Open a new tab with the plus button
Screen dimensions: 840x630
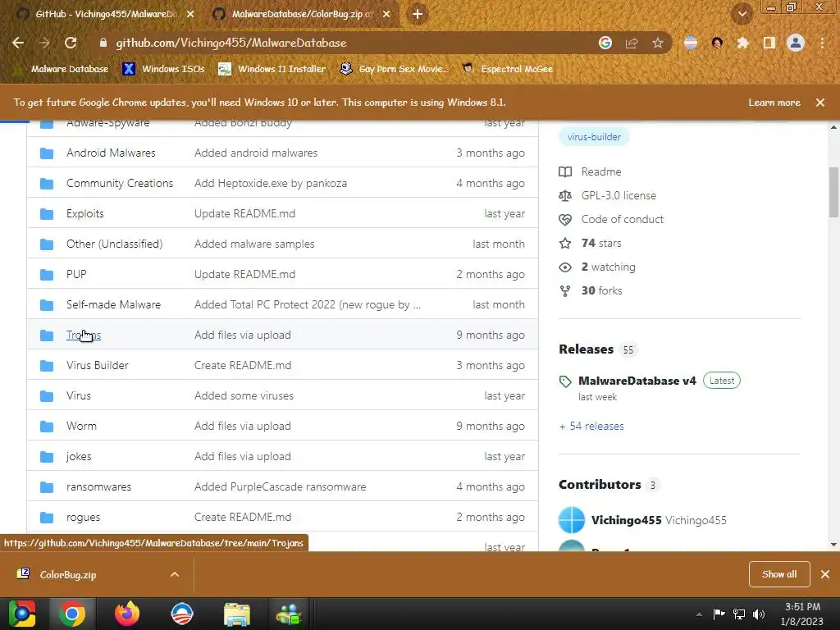click(x=418, y=14)
